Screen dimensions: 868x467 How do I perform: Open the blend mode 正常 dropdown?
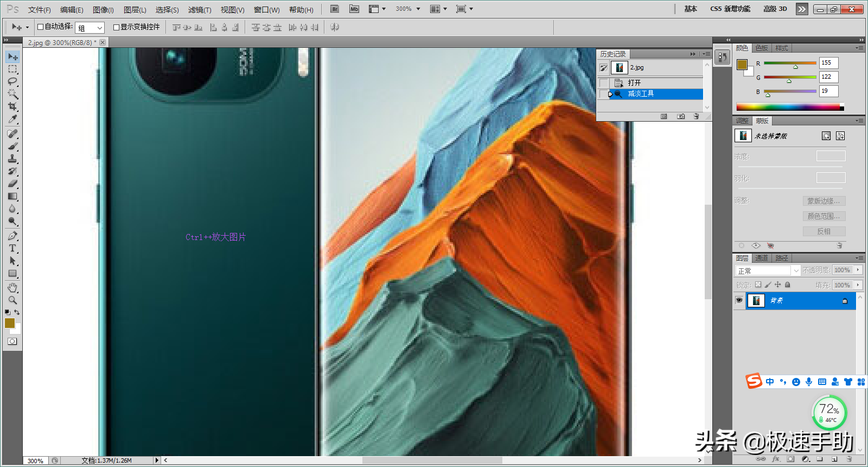tap(768, 270)
